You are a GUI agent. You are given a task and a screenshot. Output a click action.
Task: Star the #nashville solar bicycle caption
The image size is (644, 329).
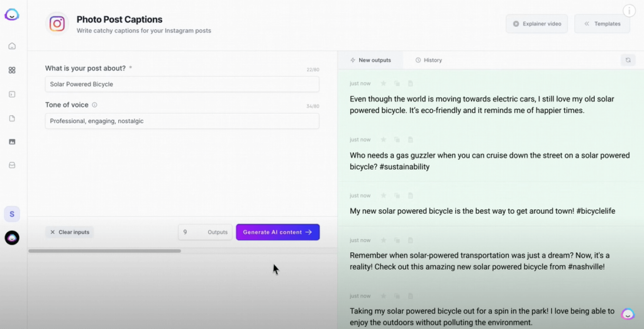coord(383,240)
